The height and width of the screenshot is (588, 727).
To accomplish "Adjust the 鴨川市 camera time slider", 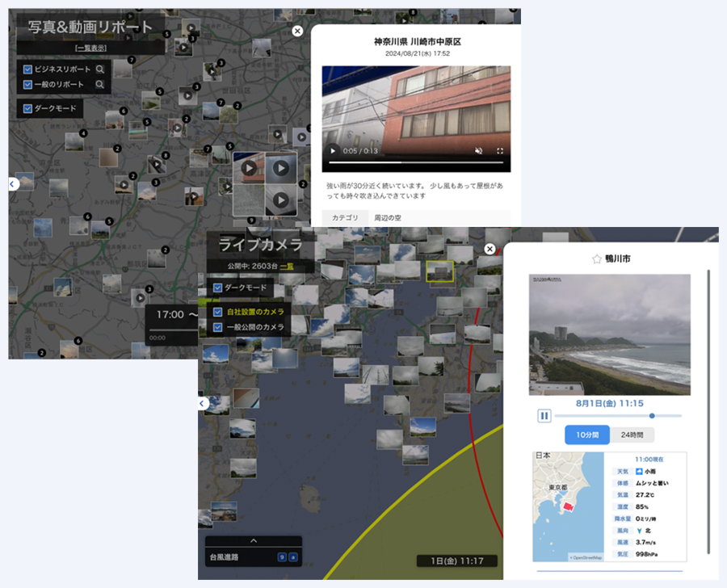I will coord(618,416).
